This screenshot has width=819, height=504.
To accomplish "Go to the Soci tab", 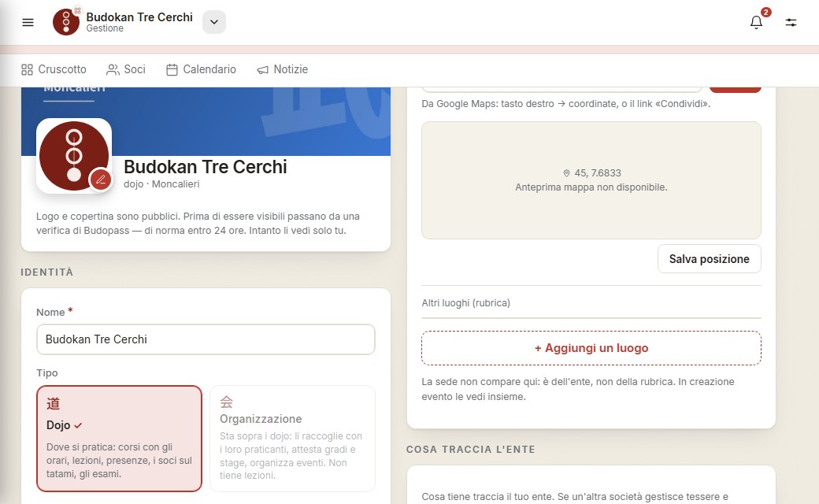I will point(126,69).
